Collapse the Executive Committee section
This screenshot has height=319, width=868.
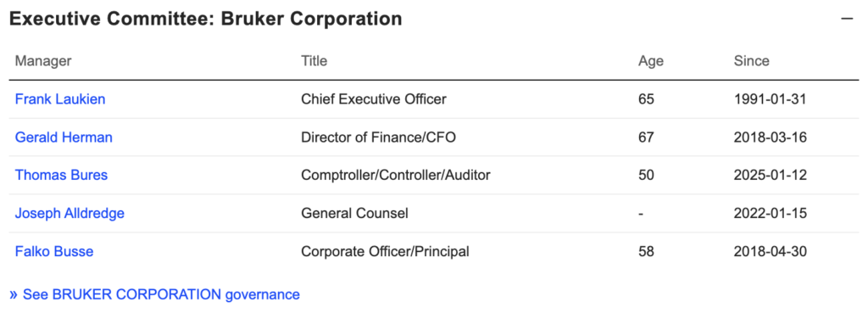(847, 19)
